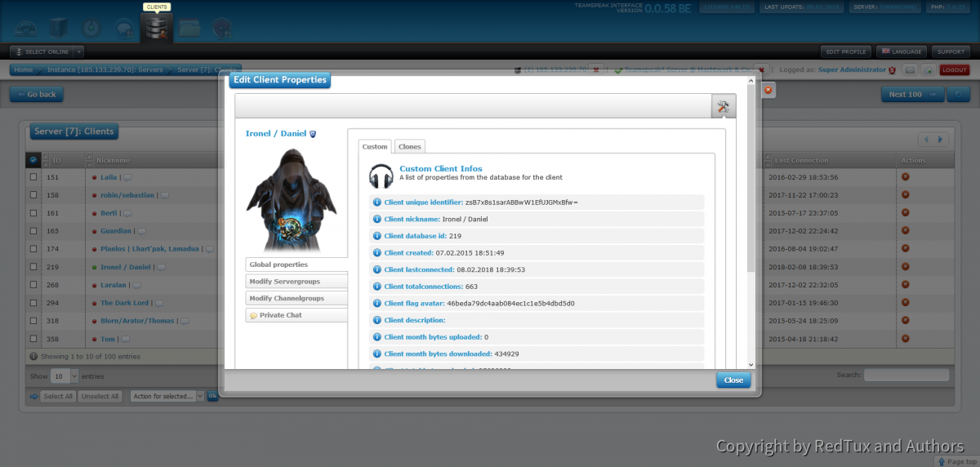
Task: Click the Home breadcrumb link
Action: coord(24,70)
